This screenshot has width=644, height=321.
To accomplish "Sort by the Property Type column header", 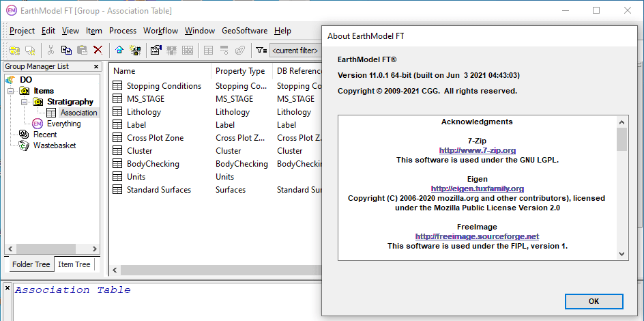I will (242, 71).
